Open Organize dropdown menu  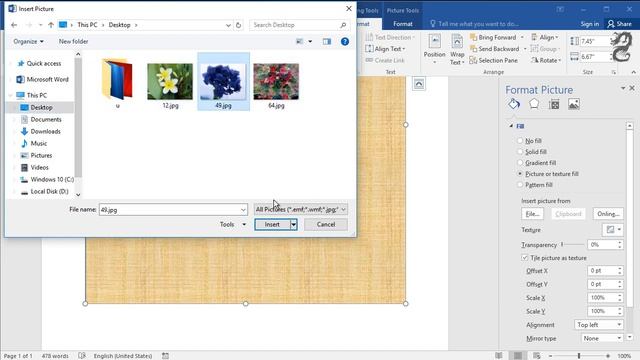click(28, 41)
